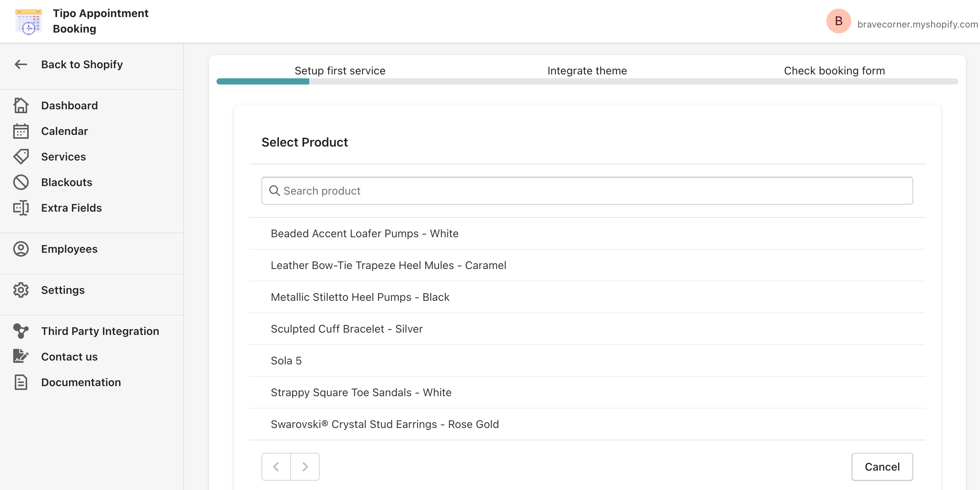Click the setup progress bar
The image size is (980, 490).
click(x=587, y=81)
